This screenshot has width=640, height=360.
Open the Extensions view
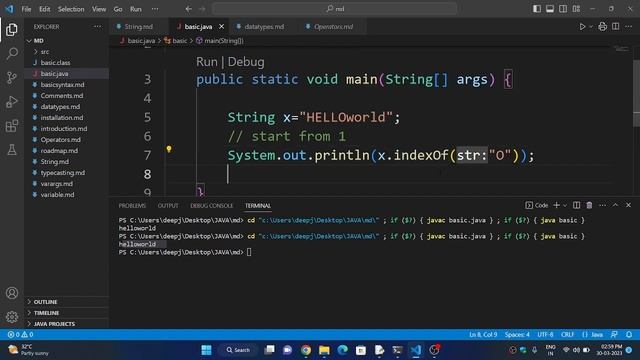(12, 126)
